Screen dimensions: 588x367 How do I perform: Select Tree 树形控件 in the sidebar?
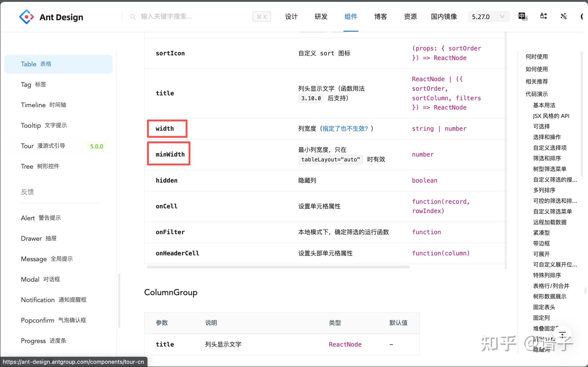pyautogui.click(x=58, y=166)
